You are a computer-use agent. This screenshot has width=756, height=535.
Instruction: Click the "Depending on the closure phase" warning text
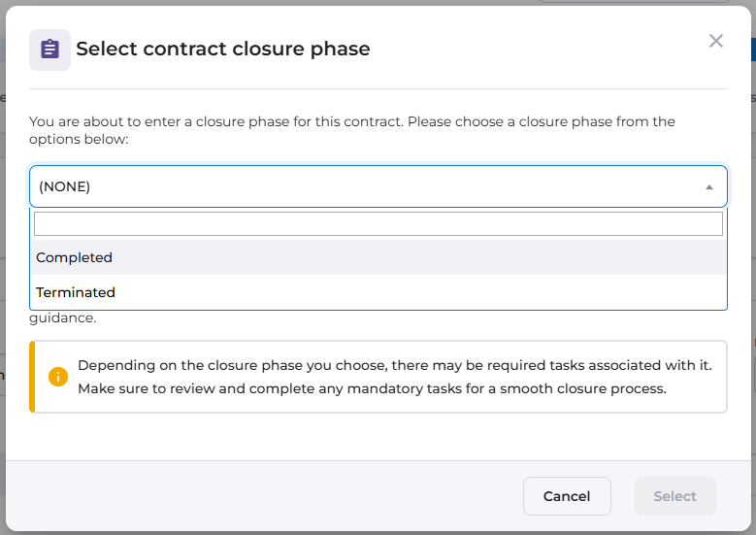[x=394, y=366]
